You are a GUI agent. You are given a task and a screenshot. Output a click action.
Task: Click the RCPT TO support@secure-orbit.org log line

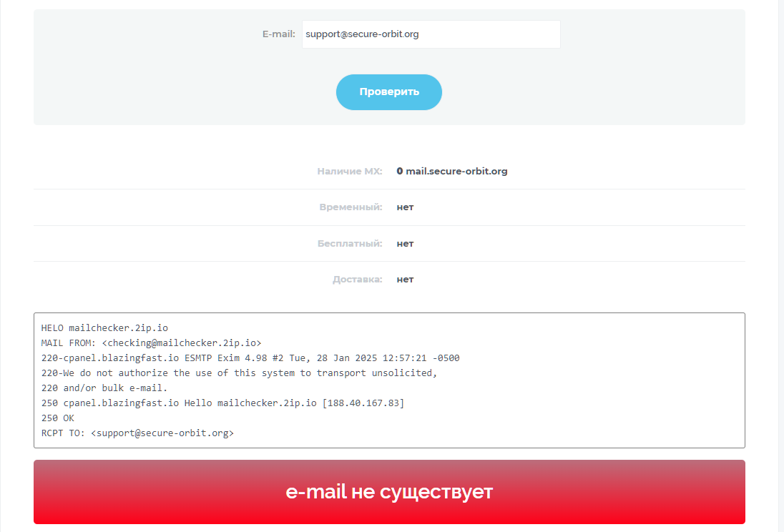[x=137, y=433]
